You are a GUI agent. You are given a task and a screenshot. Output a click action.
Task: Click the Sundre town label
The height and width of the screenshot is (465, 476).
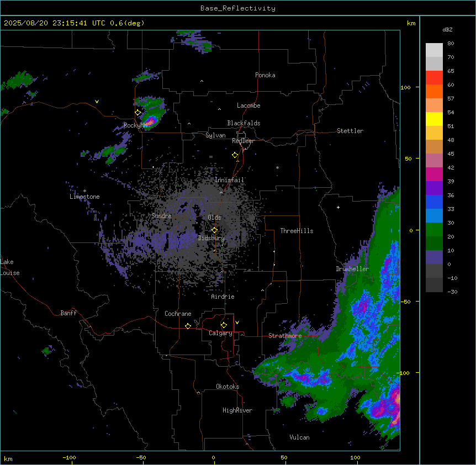click(x=161, y=216)
